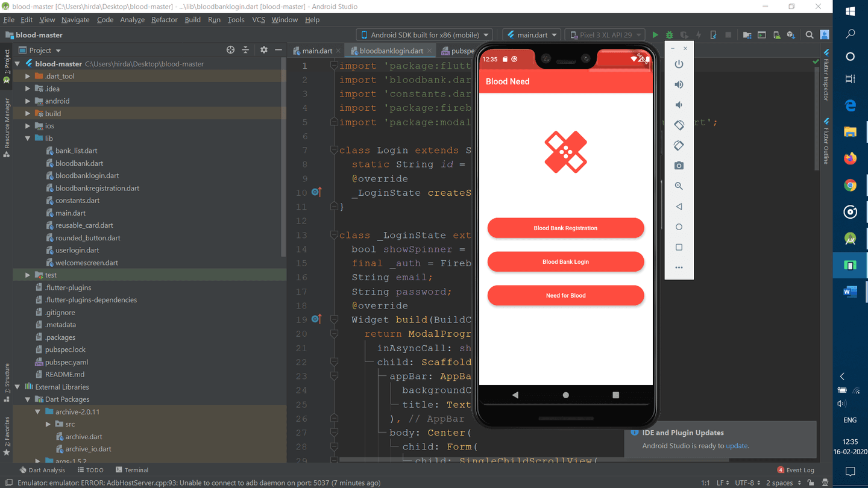Click the 2 spaces indent indicator

pyautogui.click(x=782, y=483)
